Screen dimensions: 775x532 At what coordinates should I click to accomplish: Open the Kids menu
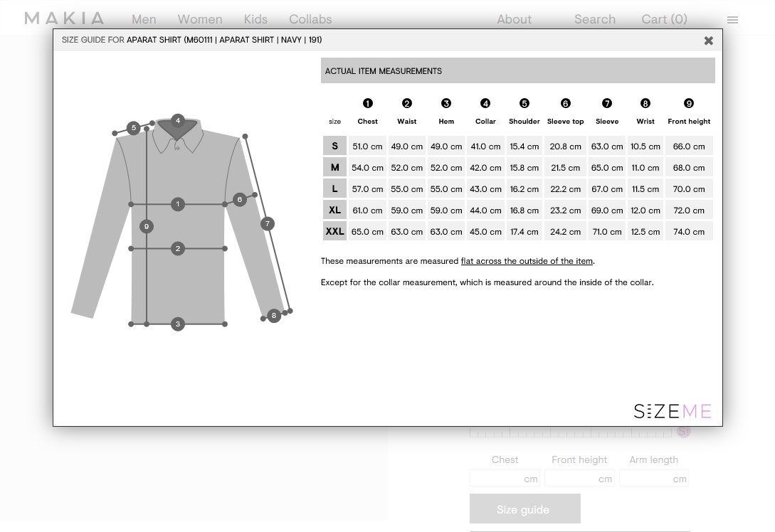tap(255, 19)
